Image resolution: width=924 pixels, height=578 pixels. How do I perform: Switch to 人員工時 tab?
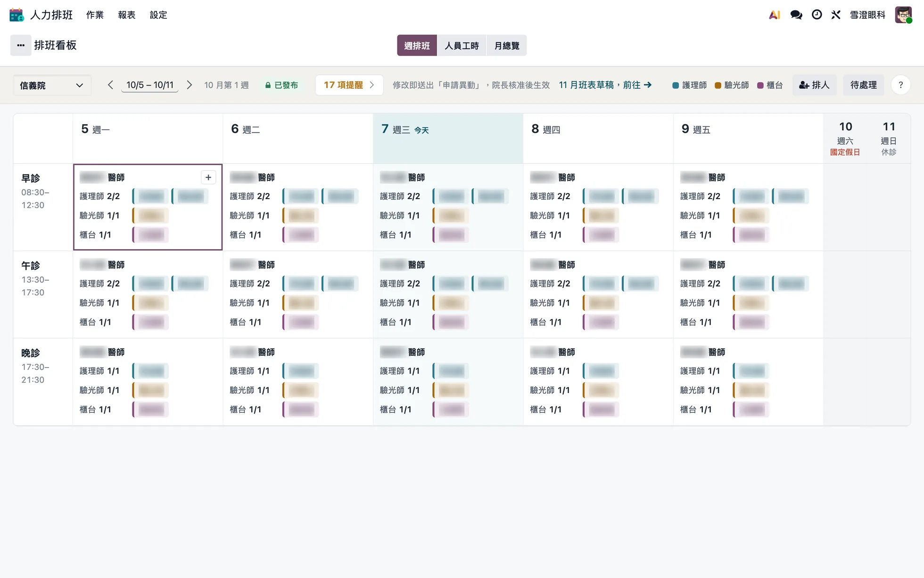point(462,45)
